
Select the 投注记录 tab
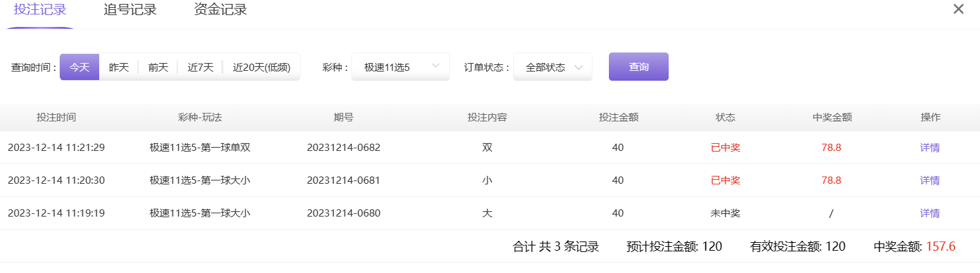click(40, 10)
